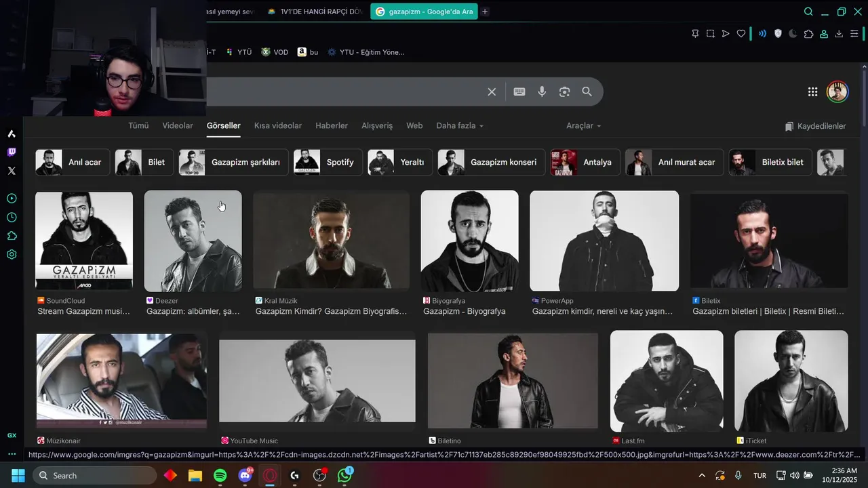Image resolution: width=868 pixels, height=488 pixels.
Task: Open the ad blocker shield icon
Action: pos(778,33)
